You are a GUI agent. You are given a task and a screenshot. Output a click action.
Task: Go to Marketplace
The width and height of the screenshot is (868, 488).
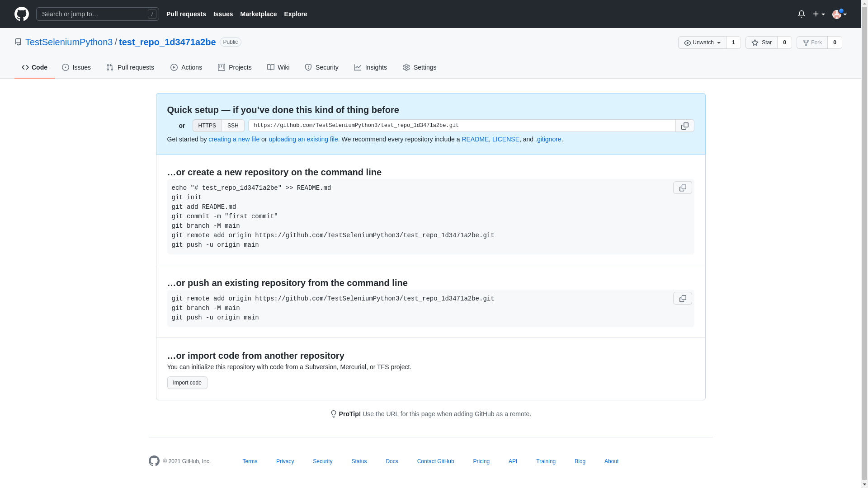pos(259,14)
